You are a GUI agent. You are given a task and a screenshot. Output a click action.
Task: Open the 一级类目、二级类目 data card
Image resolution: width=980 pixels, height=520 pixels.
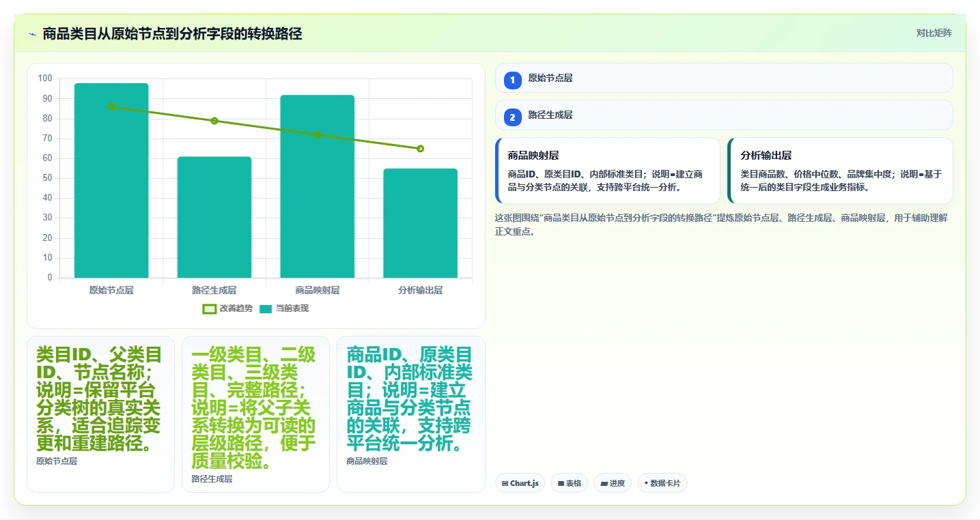coord(255,414)
